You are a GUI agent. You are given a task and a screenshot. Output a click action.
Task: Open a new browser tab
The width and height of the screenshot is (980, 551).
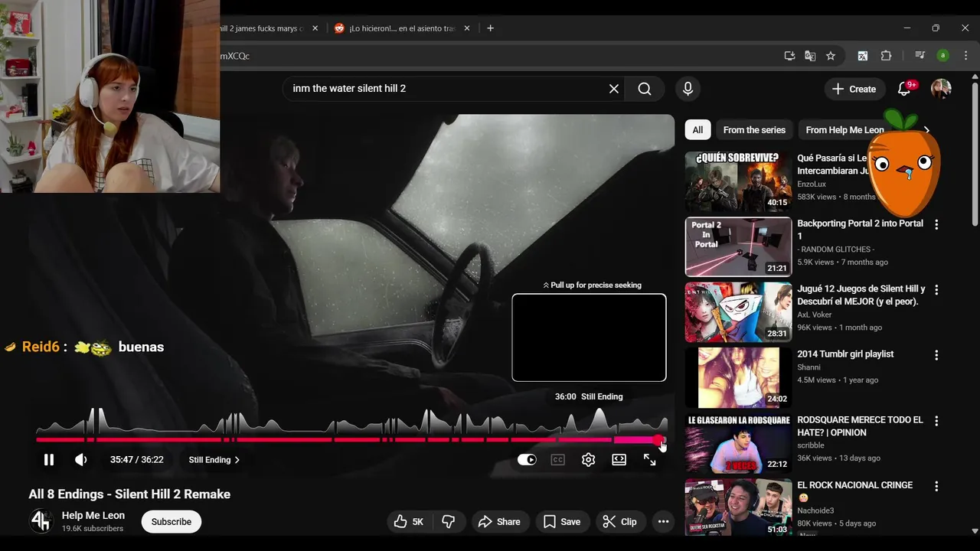pyautogui.click(x=491, y=28)
